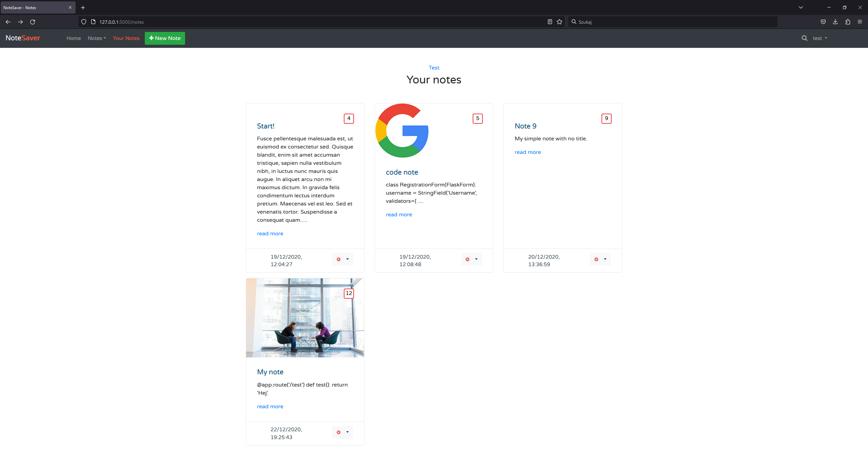Switch to Your Notes in the navbar
Viewport: 868px width, 472px height.
click(126, 38)
